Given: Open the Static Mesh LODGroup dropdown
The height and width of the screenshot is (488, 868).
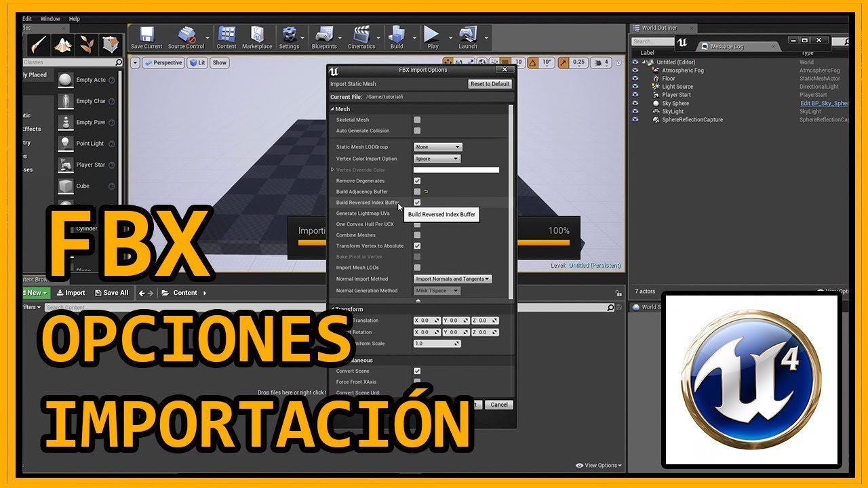Looking at the screenshot, I should click(x=438, y=147).
